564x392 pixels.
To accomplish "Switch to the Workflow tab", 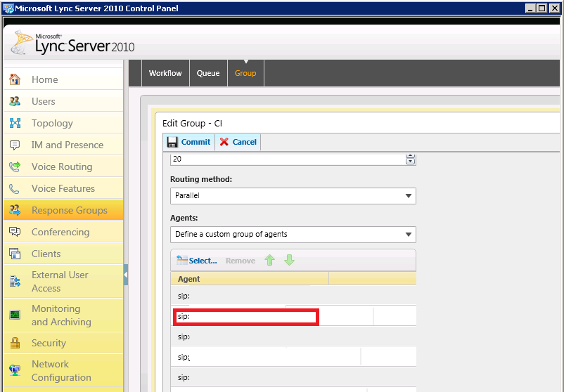I will (165, 73).
